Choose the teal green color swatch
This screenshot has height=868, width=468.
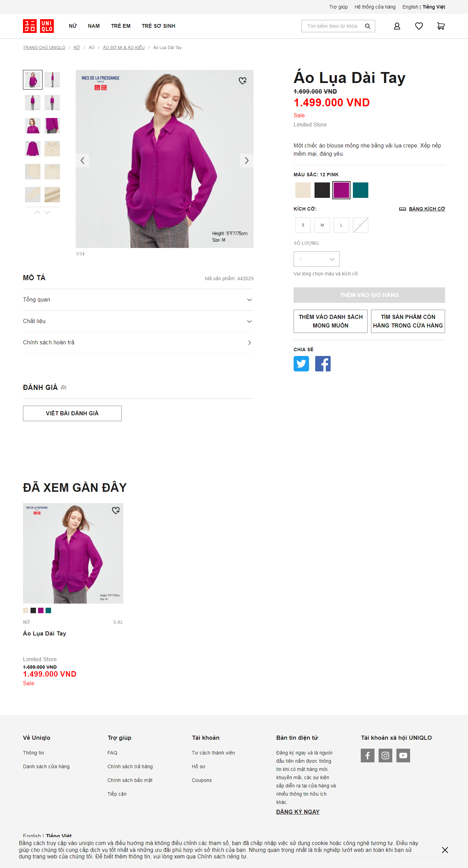tap(360, 190)
